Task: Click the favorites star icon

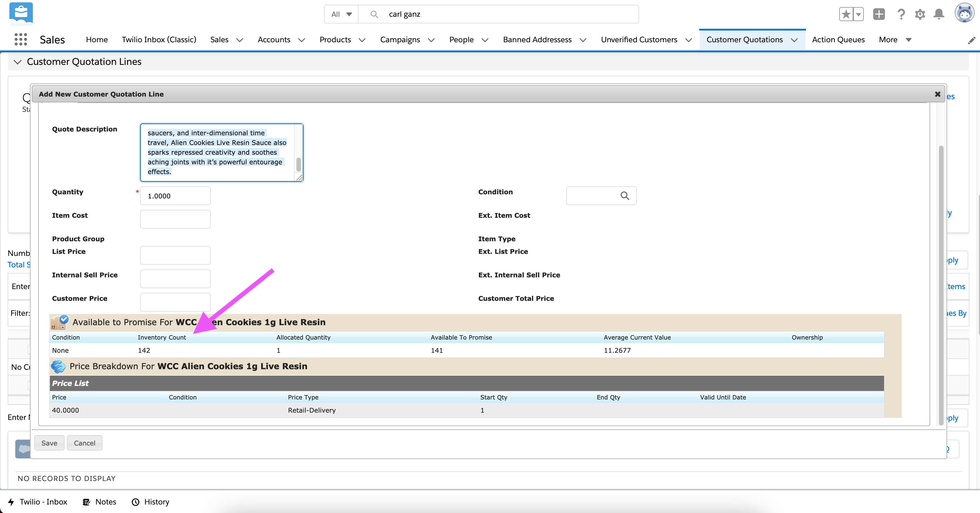Action: tap(846, 14)
